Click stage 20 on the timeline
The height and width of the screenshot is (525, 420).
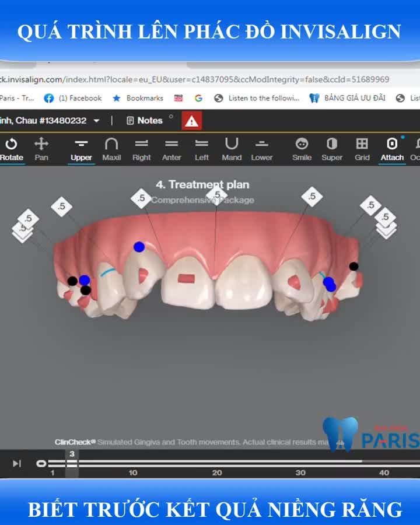pyautogui.click(x=217, y=473)
